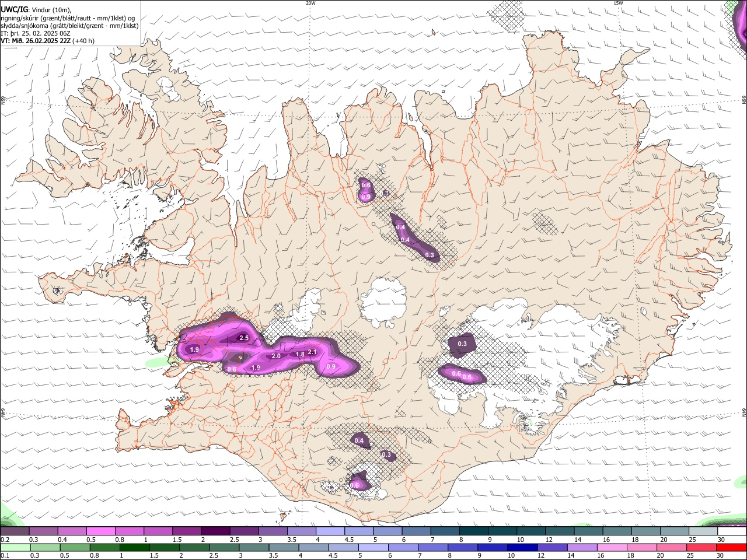
Task: Pick the darkest purple upper-scale swatch at 2
Action: [215, 531]
